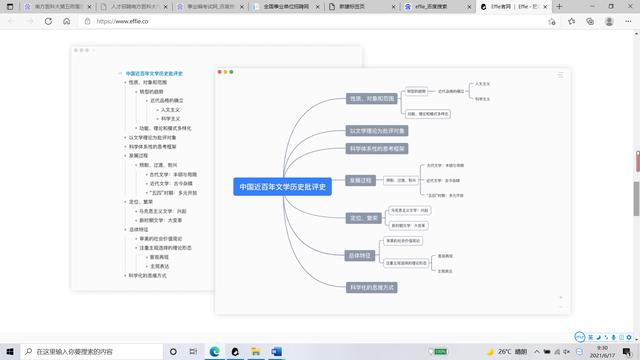Screen dimensions: 640x360
Task: Open the Edge settings and more menu
Action: click(x=628, y=21)
